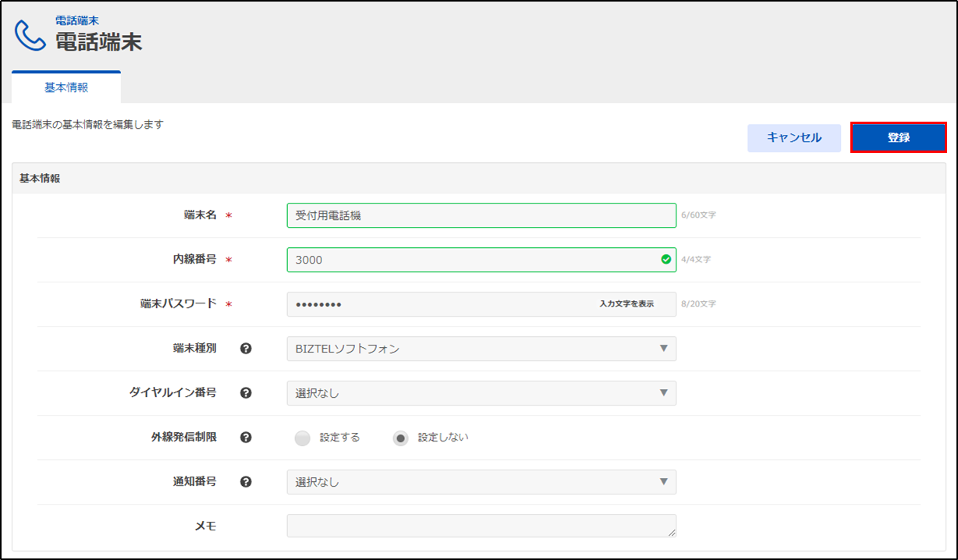The height and width of the screenshot is (560, 958).
Task: Open the 通知番号 dropdown
Action: pyautogui.click(x=481, y=482)
